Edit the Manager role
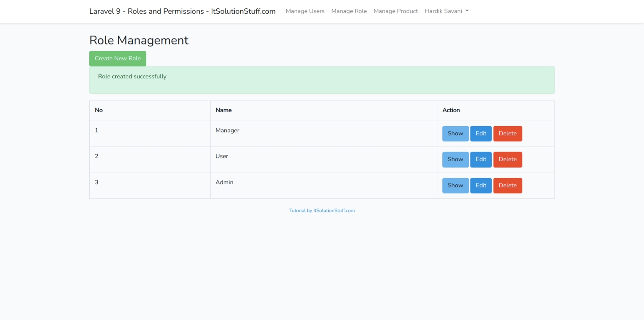 click(480, 134)
